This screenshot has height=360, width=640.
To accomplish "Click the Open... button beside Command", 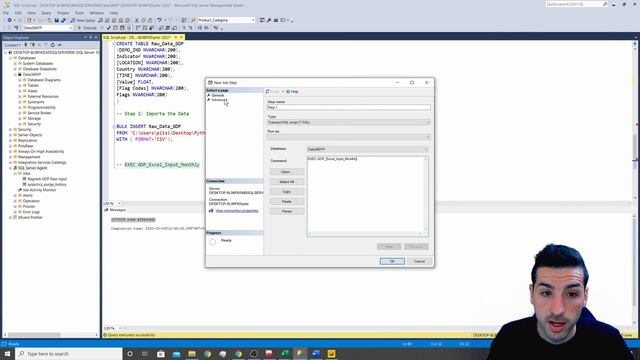I will pos(287,172).
